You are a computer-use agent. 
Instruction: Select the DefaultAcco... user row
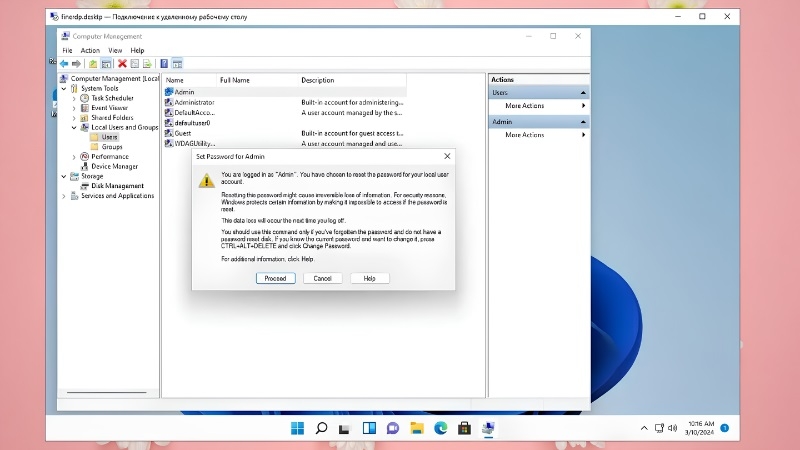[x=285, y=112]
